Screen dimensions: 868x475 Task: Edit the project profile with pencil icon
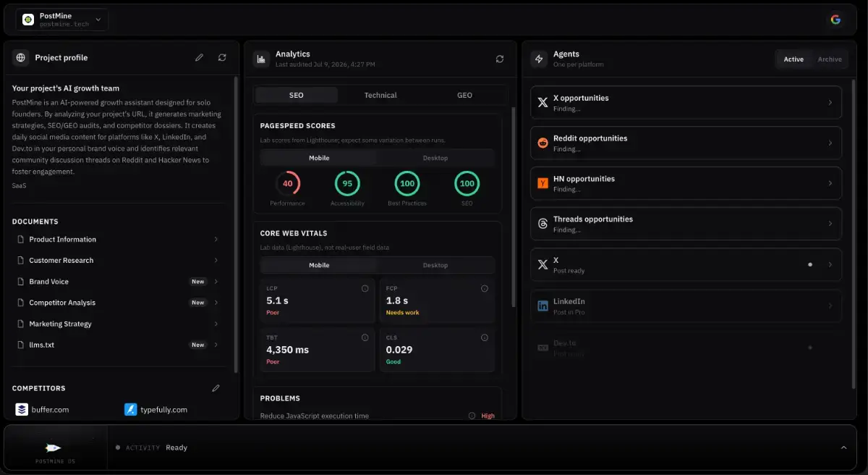point(200,58)
